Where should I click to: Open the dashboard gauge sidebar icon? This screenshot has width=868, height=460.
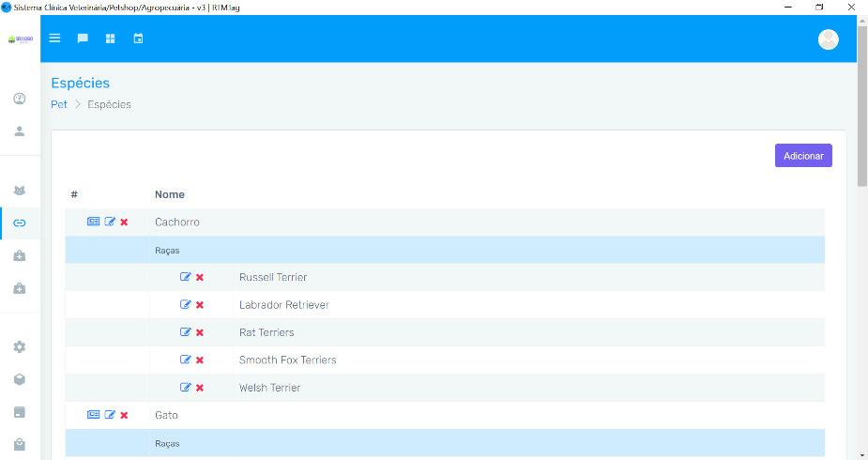point(19,100)
